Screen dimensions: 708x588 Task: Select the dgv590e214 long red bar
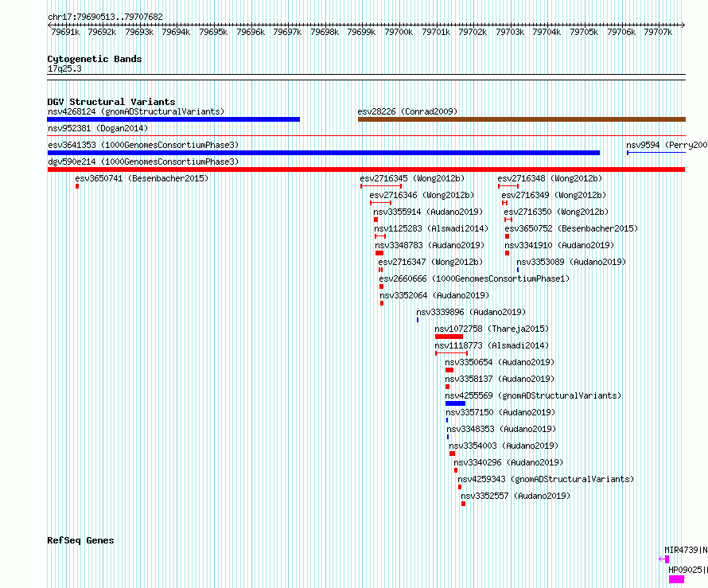[x=366, y=169]
